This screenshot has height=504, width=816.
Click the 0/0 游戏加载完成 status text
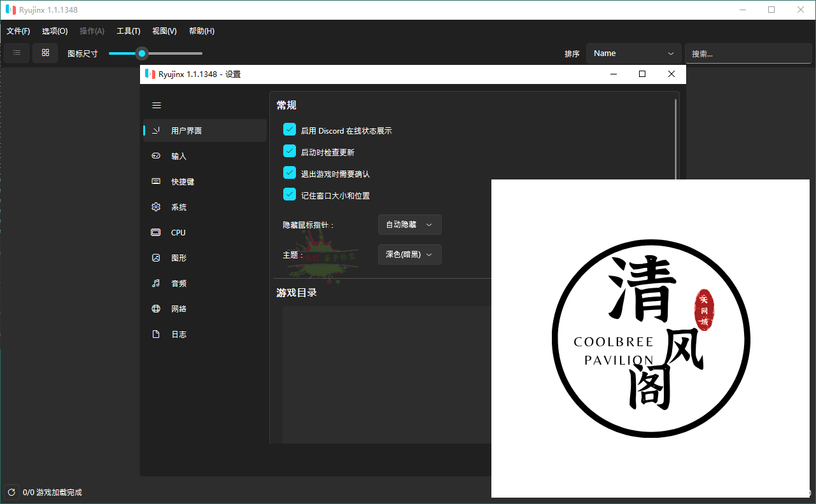(52, 493)
